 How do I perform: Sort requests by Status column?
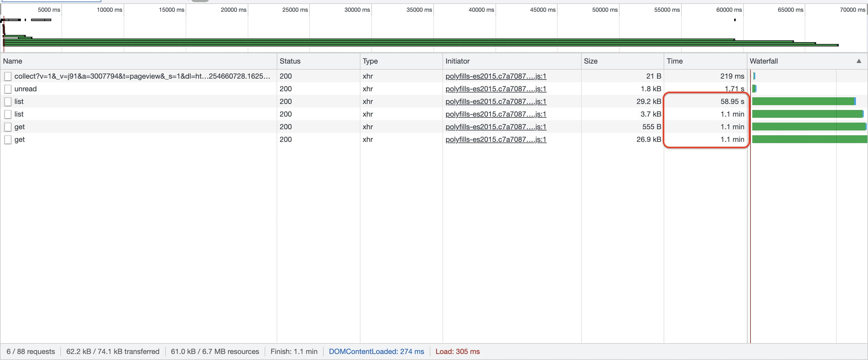[290, 61]
